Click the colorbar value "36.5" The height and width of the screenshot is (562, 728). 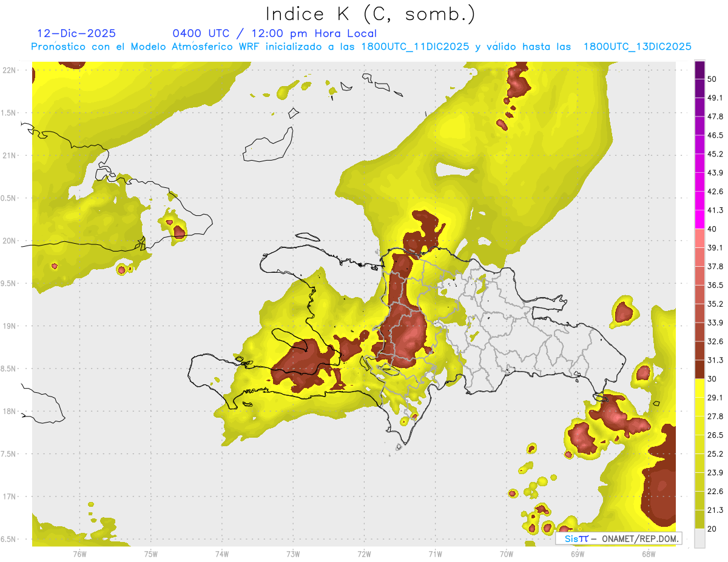coord(715,285)
